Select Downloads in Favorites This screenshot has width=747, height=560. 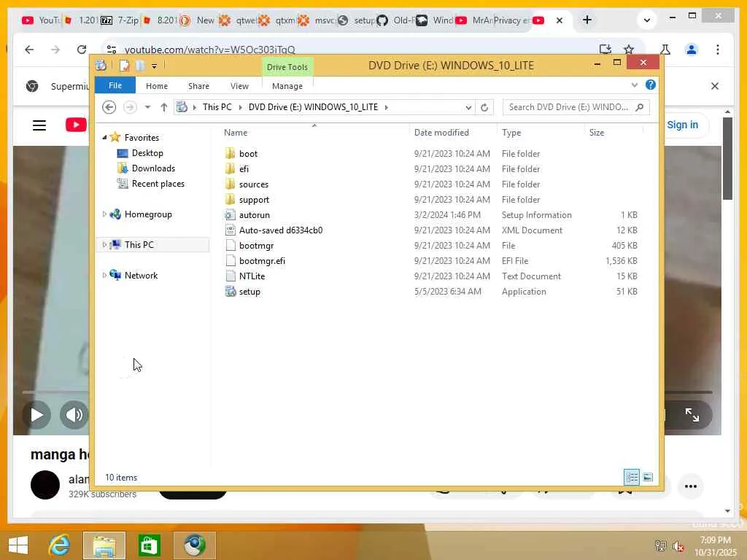coord(153,168)
